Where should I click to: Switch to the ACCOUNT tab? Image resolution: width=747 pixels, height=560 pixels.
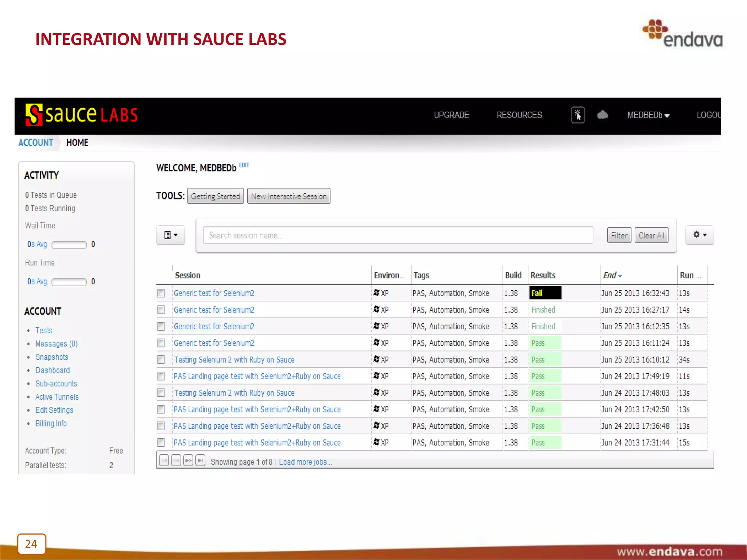36,143
